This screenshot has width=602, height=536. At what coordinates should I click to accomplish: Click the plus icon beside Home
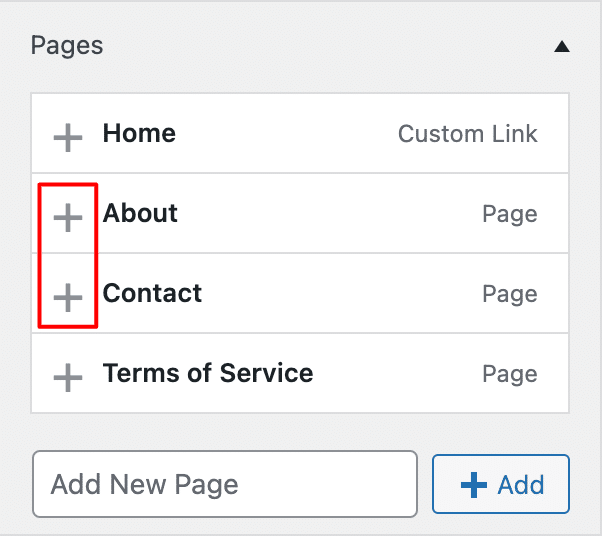coord(67,137)
